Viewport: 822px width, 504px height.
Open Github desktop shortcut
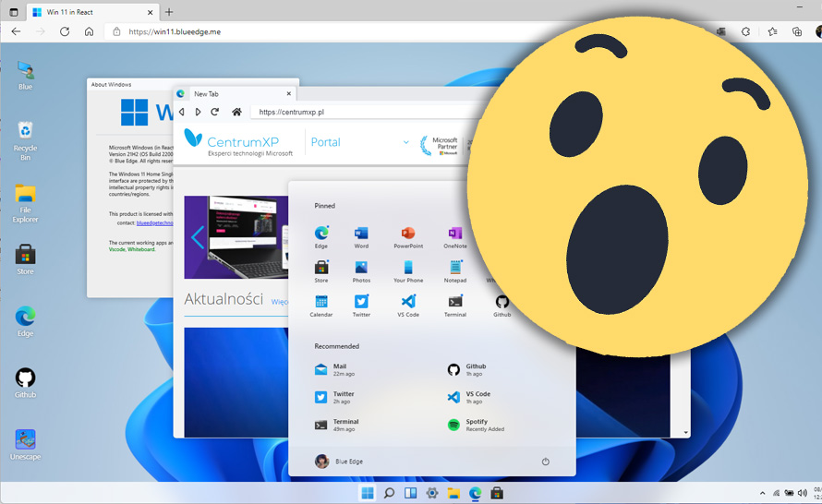tap(25, 383)
